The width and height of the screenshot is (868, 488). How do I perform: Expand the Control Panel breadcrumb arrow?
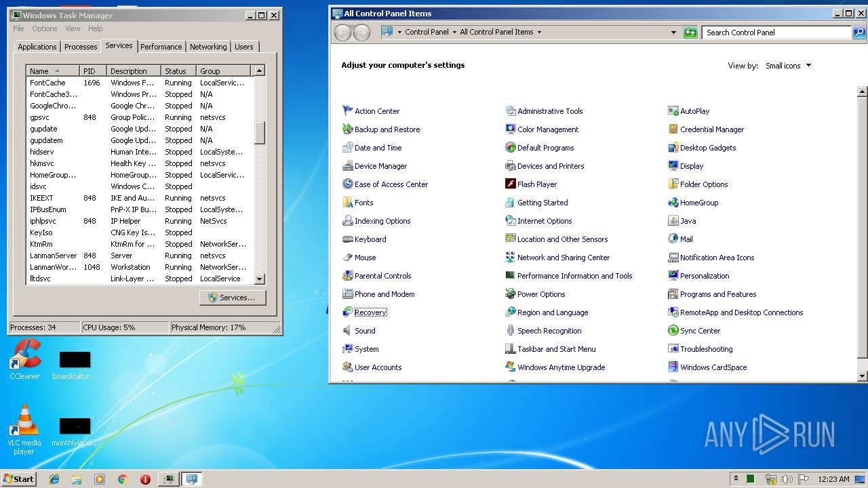tap(454, 32)
